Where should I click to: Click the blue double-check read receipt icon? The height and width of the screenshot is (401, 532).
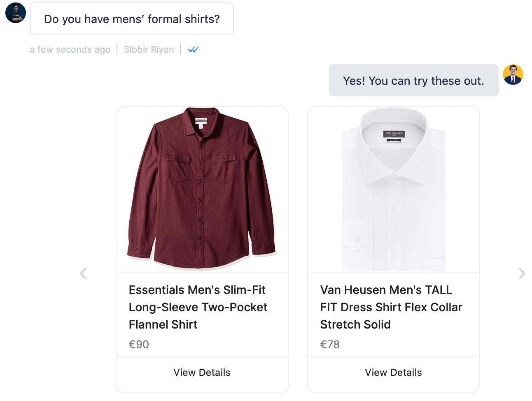193,50
